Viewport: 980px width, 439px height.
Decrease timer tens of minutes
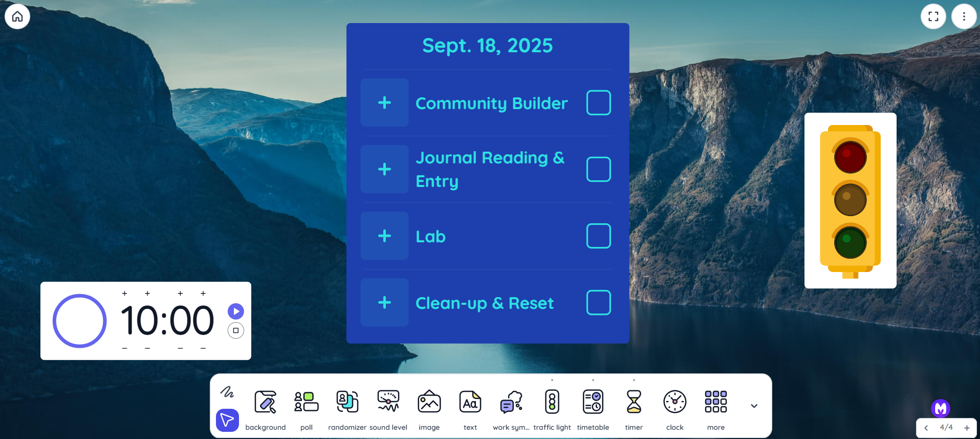pos(124,348)
